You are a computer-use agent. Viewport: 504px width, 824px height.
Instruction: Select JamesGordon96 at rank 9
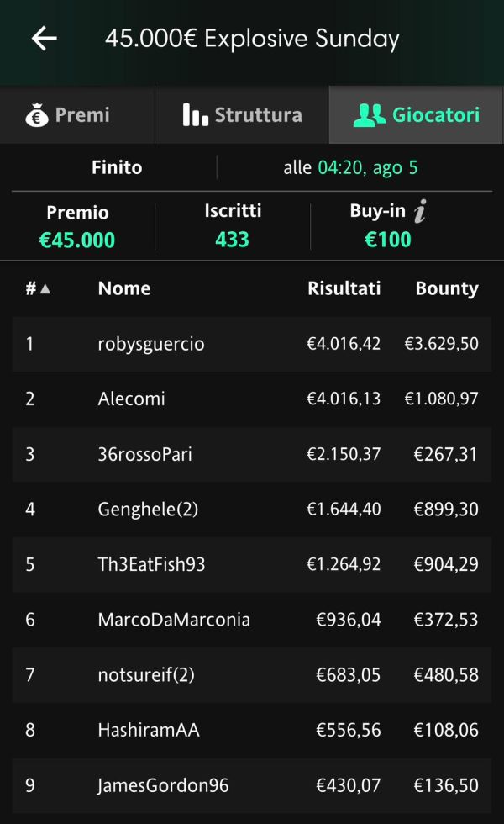[252, 785]
